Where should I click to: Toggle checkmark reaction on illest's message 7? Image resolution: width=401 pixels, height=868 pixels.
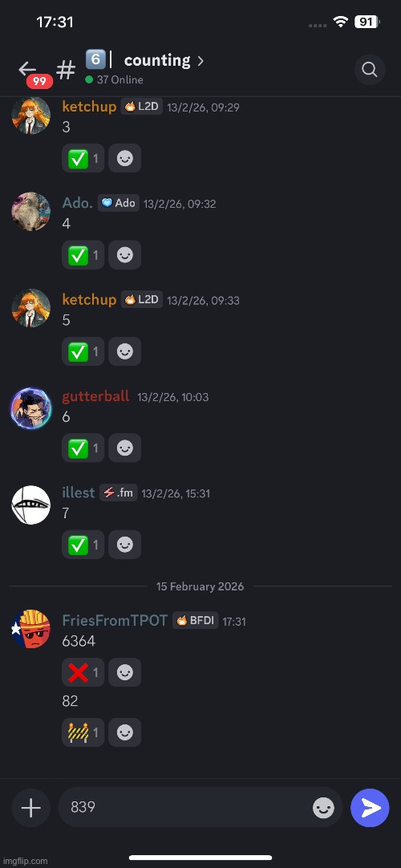point(83,545)
